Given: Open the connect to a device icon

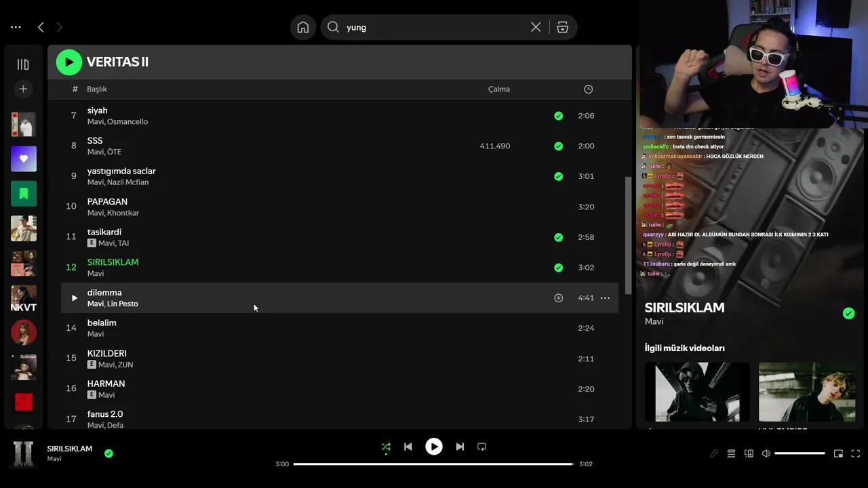Looking at the screenshot, I should [749, 454].
